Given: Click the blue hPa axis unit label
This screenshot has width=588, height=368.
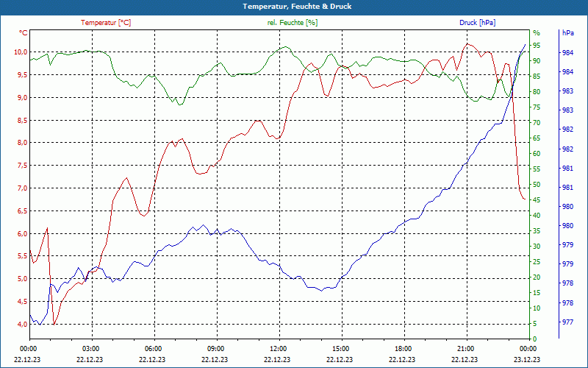Looking at the screenshot, I should pos(567,33).
